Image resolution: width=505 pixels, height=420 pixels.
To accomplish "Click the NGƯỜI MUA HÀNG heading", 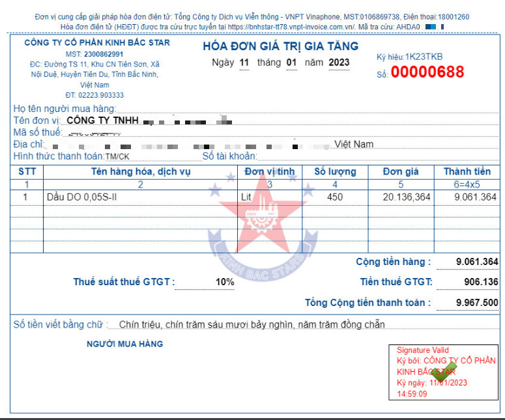I will coord(124,344).
